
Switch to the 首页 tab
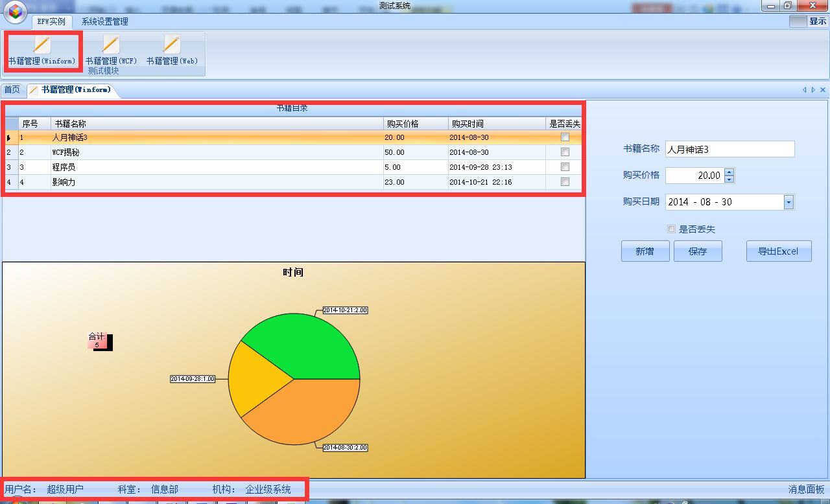pyautogui.click(x=12, y=89)
